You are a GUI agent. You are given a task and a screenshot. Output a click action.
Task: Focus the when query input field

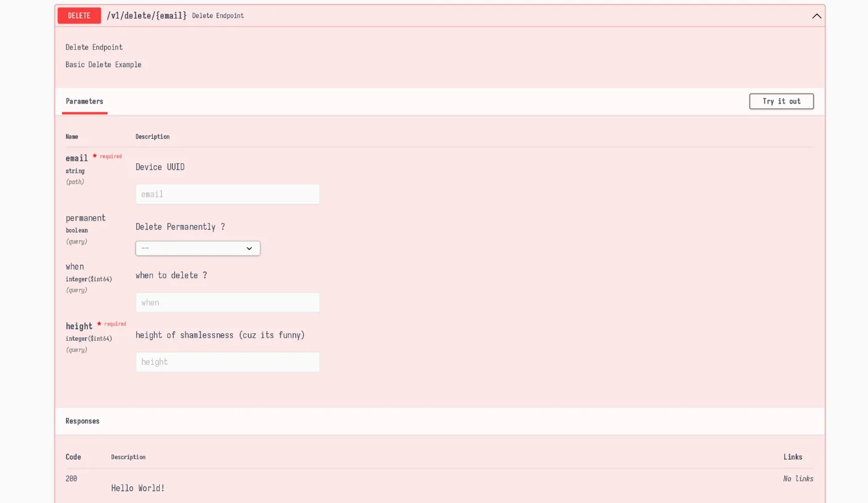(x=227, y=303)
